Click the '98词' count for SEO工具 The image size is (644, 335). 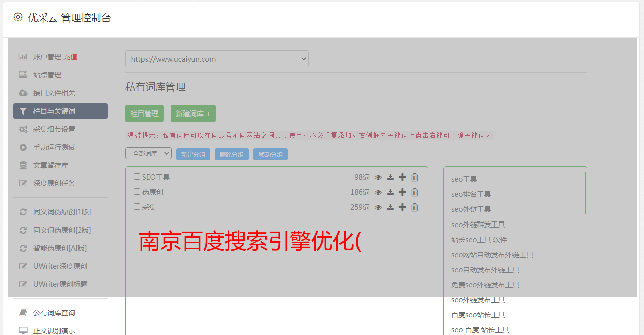[362, 177]
